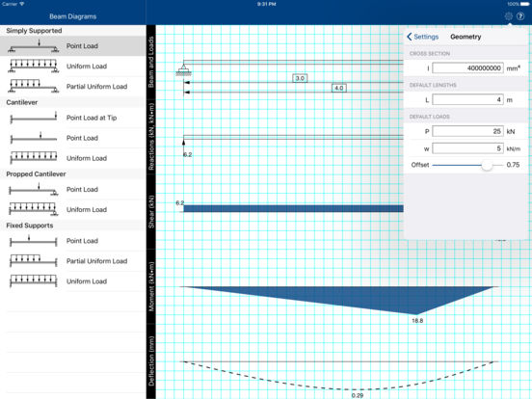Select Simply Supported Uniform Load diagram icon

33,66
